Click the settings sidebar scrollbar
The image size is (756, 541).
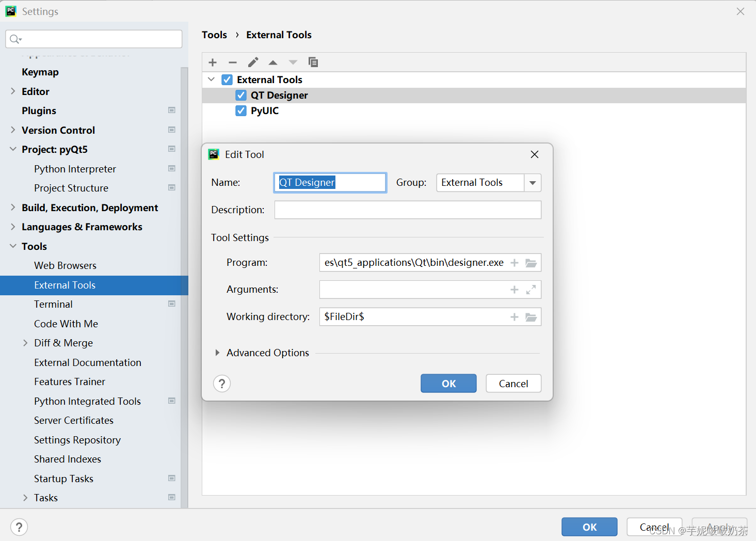coord(184,287)
